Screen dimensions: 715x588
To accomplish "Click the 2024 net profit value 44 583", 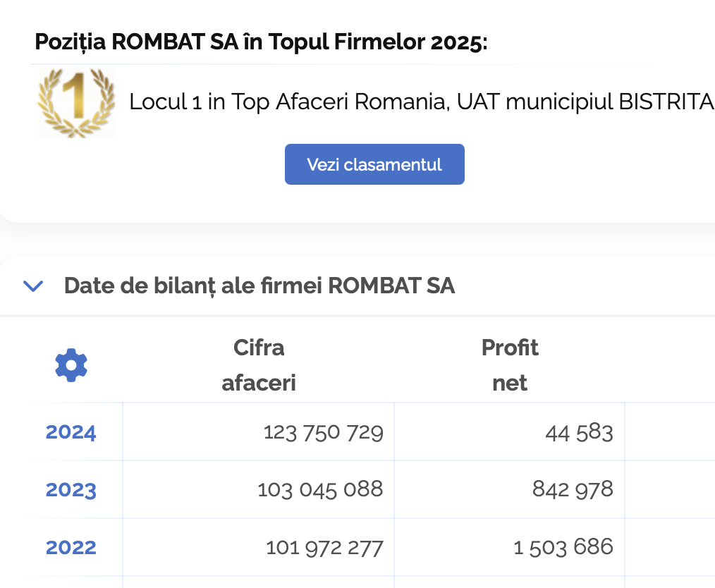I will (579, 431).
